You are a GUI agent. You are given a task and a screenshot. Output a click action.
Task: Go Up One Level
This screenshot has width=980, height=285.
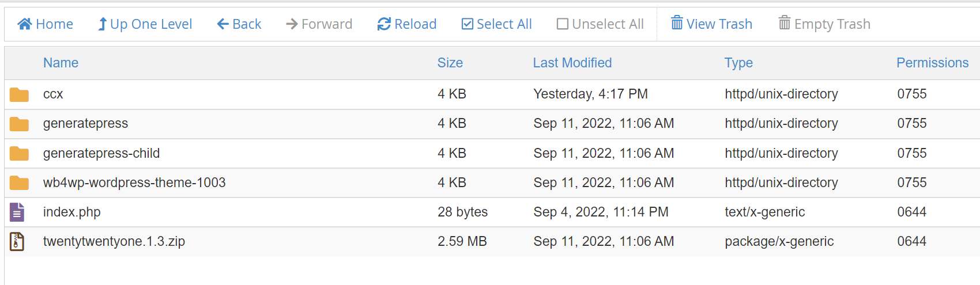(x=145, y=24)
